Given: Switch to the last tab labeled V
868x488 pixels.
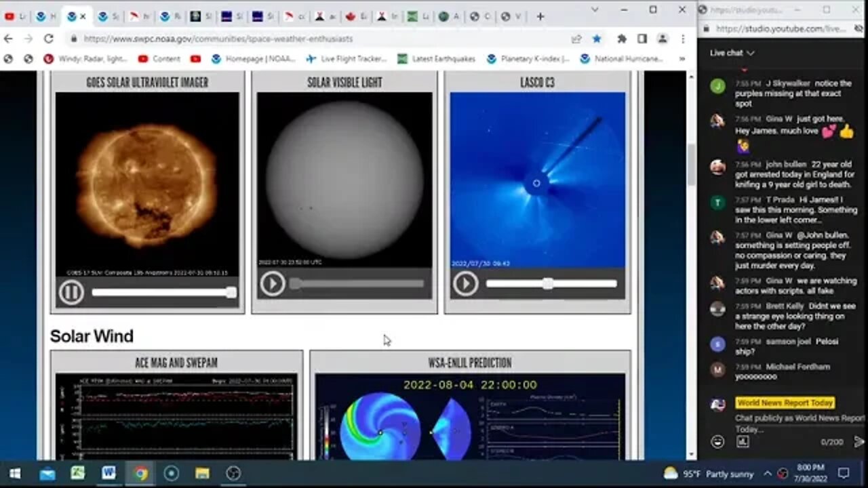Looking at the screenshot, I should point(511,16).
